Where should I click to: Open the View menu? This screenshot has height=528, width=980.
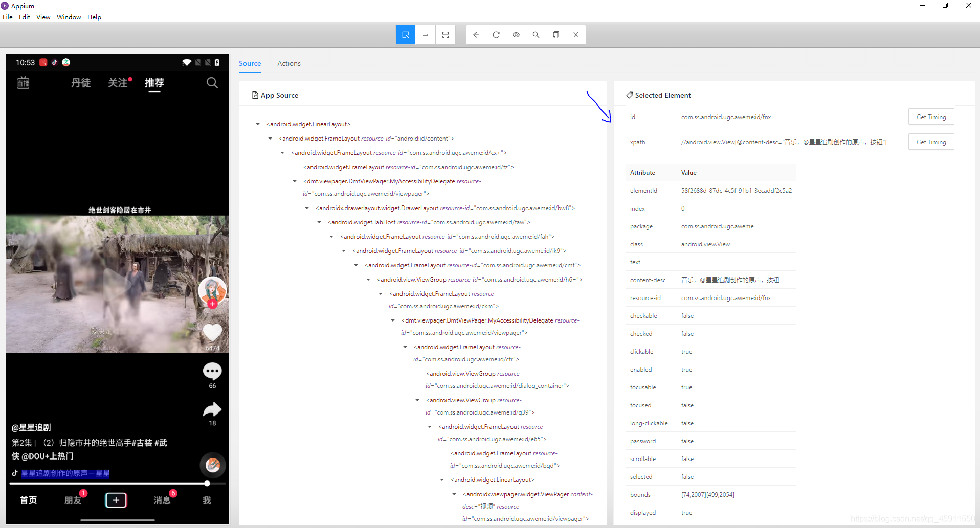[43, 17]
